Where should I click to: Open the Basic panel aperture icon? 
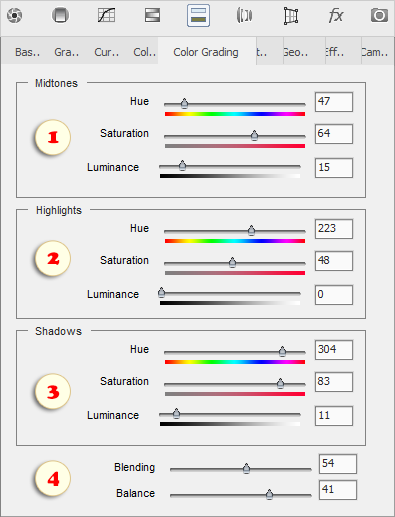click(x=14, y=15)
